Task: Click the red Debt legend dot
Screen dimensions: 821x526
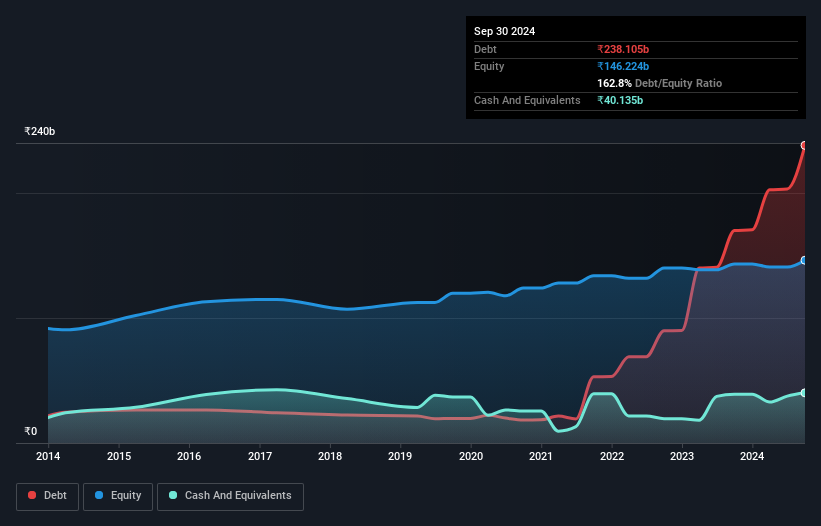Action: tap(32, 495)
